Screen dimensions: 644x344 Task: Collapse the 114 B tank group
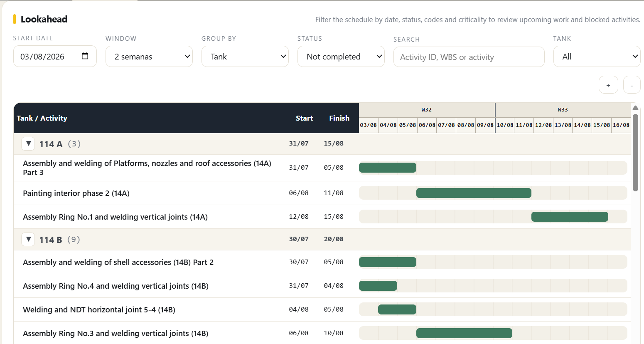point(28,240)
